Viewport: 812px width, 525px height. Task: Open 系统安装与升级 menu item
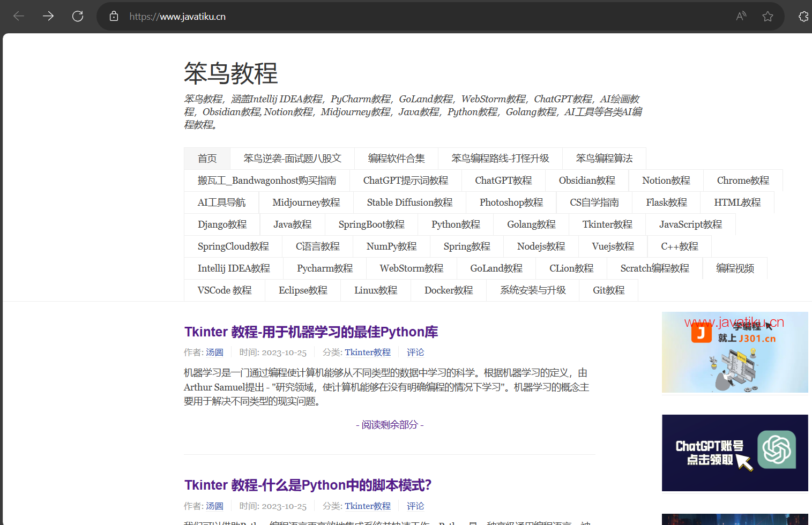pos(533,290)
